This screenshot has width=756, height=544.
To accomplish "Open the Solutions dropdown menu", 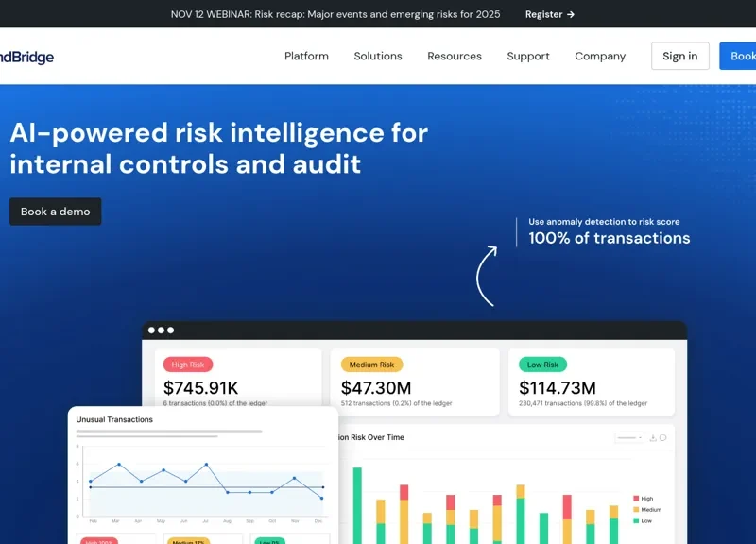I will (377, 56).
